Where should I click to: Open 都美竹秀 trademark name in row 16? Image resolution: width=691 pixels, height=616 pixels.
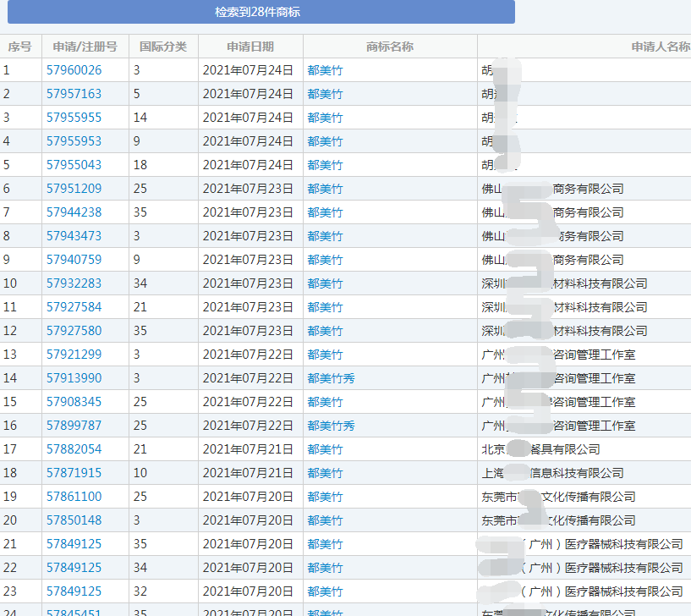(x=331, y=426)
